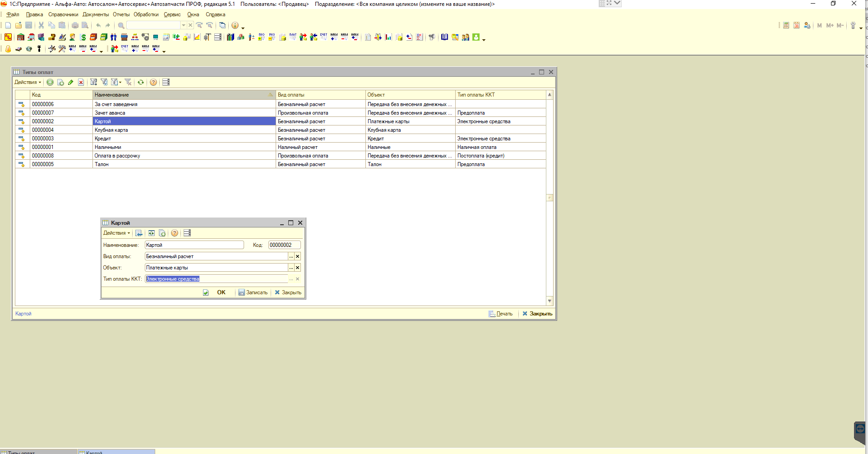Open the Сервис menu
The height and width of the screenshot is (454, 868).
(172, 14)
